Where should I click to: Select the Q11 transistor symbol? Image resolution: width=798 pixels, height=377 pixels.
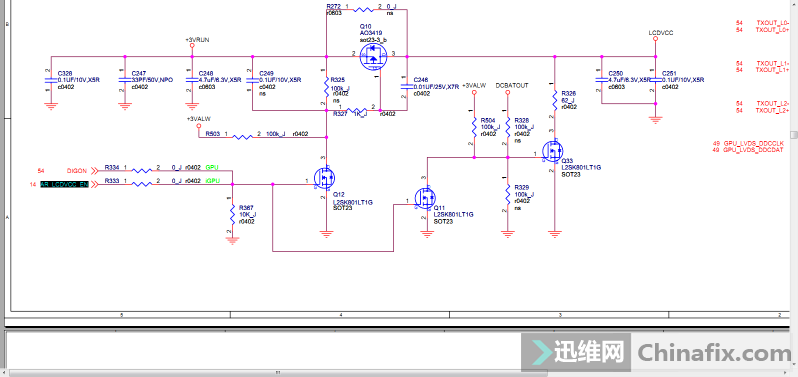[x=424, y=198]
